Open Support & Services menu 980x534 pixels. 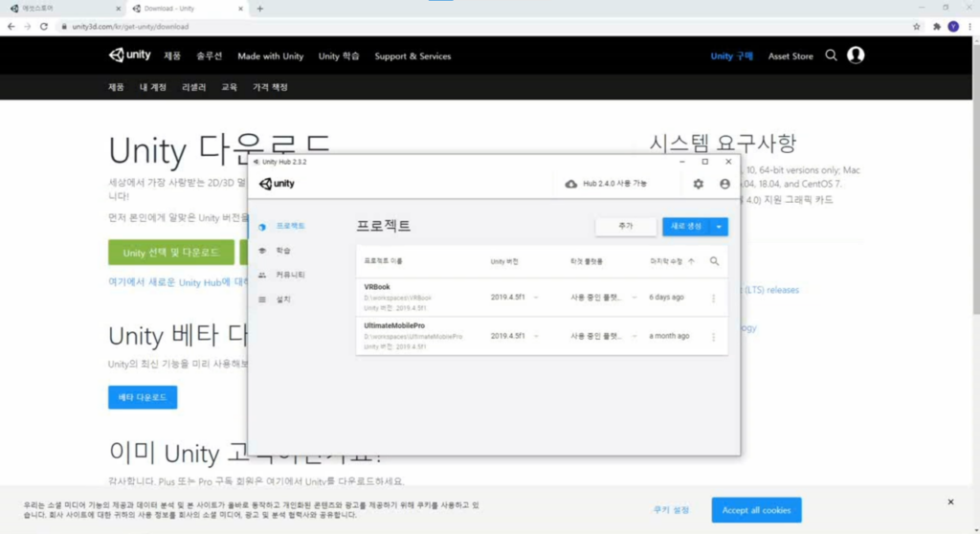coord(412,56)
